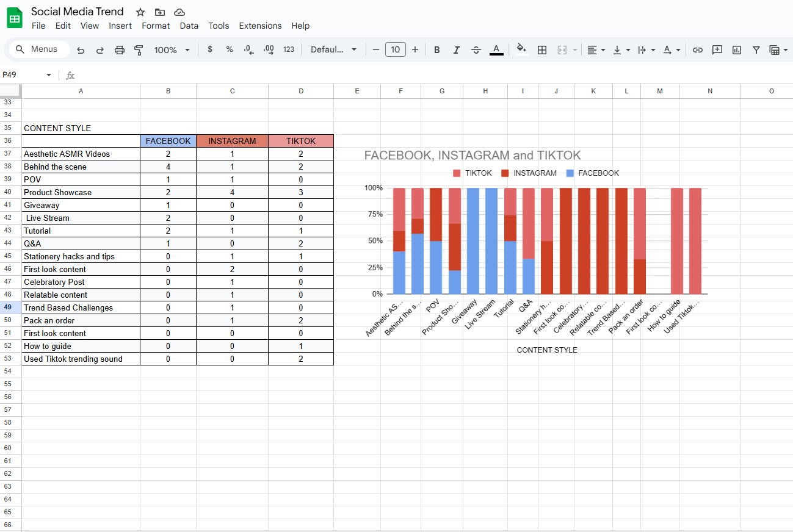
Task: Open the Edit menu
Action: [x=63, y=26]
